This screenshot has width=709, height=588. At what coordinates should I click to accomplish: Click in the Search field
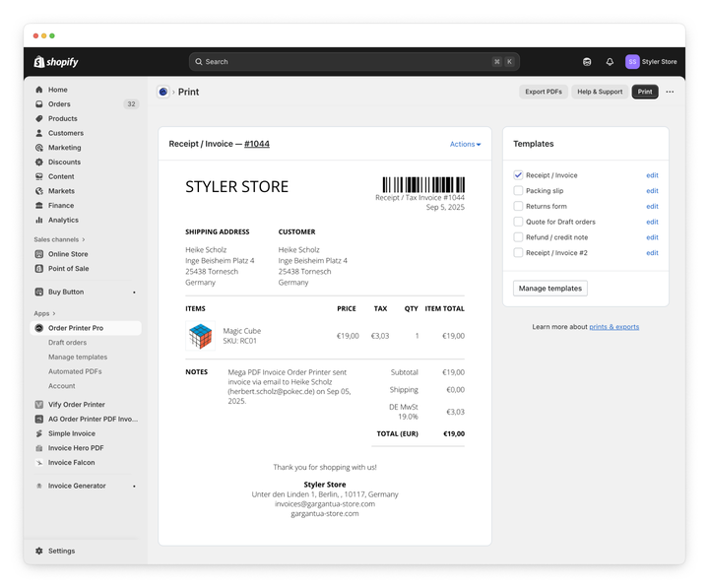click(x=354, y=62)
